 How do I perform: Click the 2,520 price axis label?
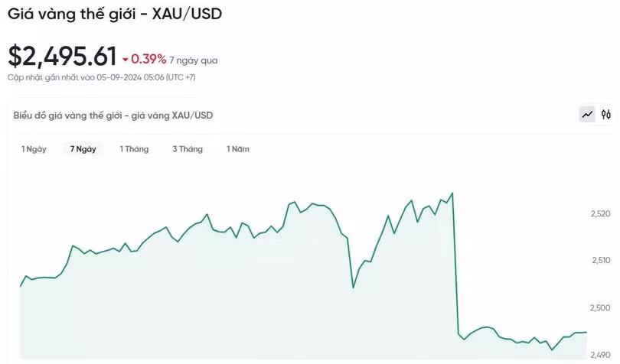[601, 214]
